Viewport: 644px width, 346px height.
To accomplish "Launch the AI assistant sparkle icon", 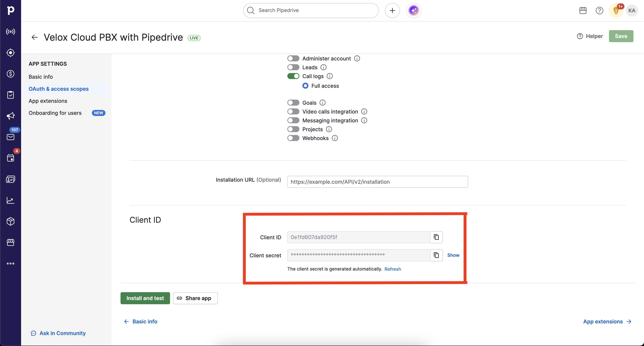I will (414, 11).
